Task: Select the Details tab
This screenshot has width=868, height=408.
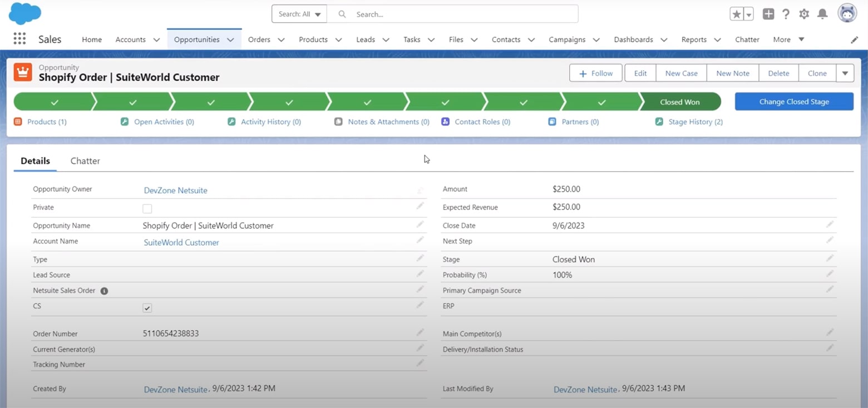Action: 35,161
